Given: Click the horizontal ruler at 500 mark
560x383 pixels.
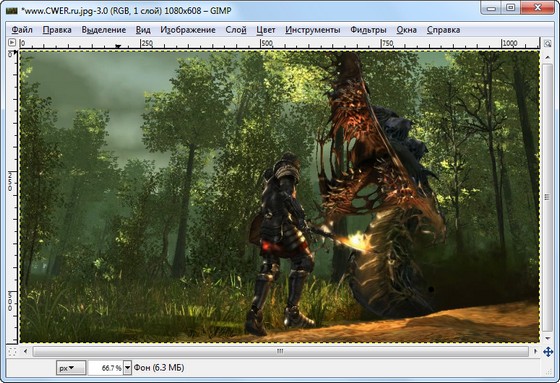Looking at the screenshot, I should [x=261, y=44].
